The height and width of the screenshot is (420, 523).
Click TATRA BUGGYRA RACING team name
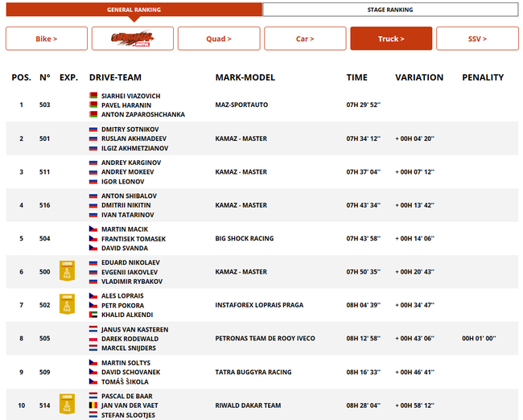253,372
